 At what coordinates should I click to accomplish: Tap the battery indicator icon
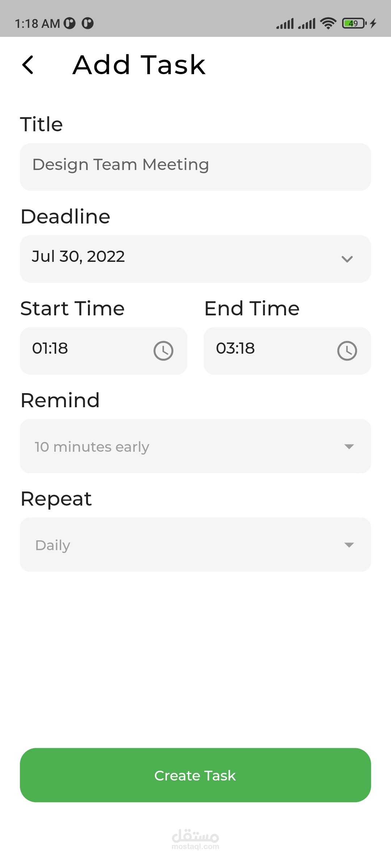tap(354, 24)
